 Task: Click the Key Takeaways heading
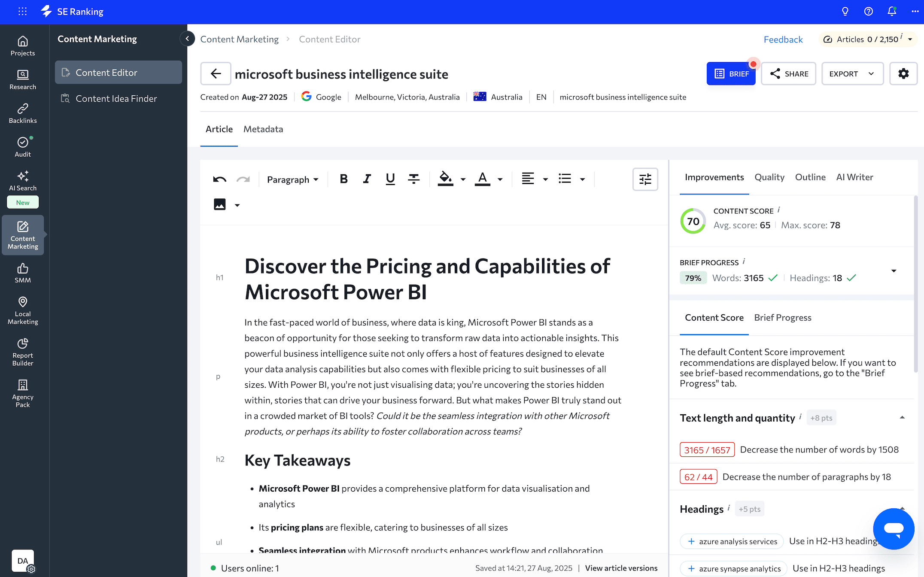click(x=297, y=460)
